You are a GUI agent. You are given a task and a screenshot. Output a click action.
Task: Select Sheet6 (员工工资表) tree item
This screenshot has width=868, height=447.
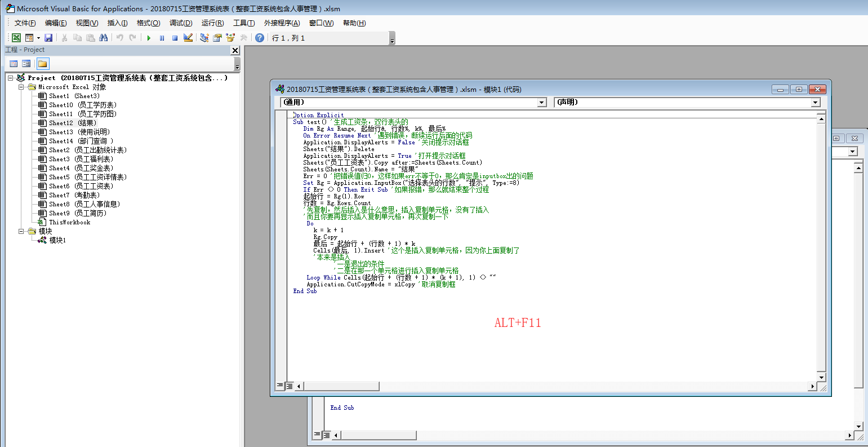(81, 186)
